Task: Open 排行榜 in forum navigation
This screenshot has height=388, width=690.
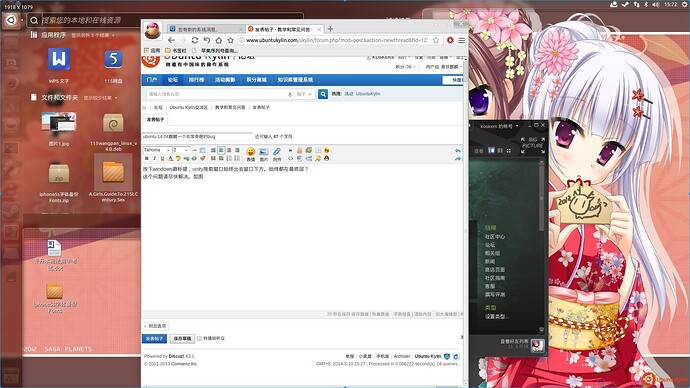Action: [x=196, y=80]
